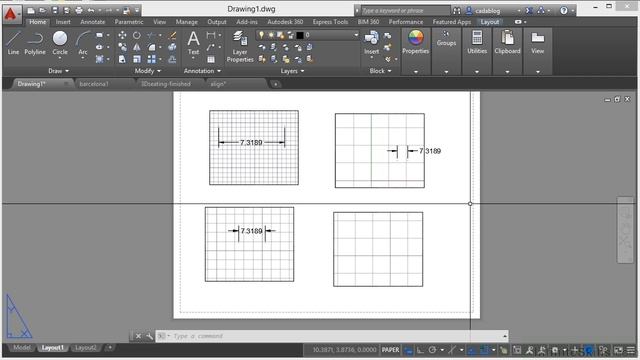
Task: Select the multiline Text tool
Action: click(x=193, y=43)
